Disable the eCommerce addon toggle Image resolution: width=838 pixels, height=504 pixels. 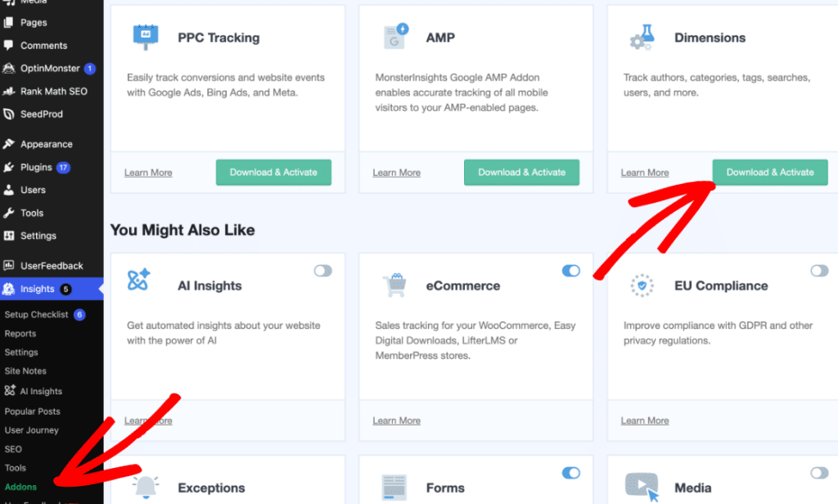pos(570,271)
